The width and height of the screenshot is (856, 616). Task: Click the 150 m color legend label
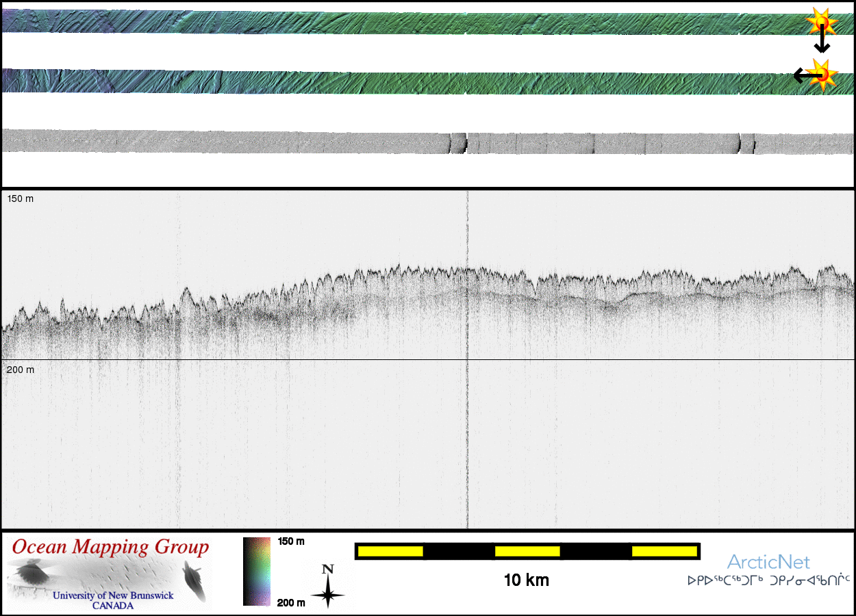(x=291, y=541)
